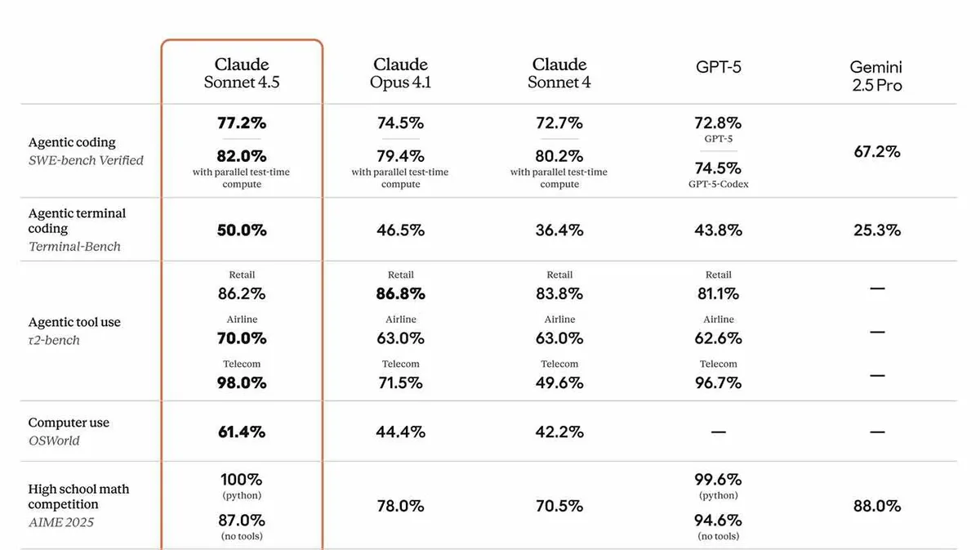This screenshot has width=980, height=550.
Task: Click Gemini's 88.0% AIME score
Action: pyautogui.click(x=877, y=506)
